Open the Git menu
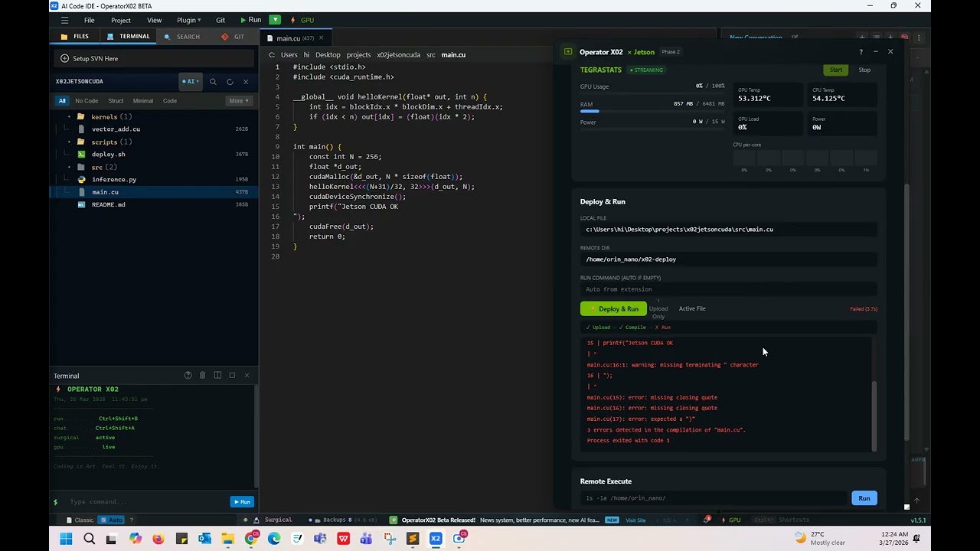This screenshot has height=551, width=980. (220, 20)
